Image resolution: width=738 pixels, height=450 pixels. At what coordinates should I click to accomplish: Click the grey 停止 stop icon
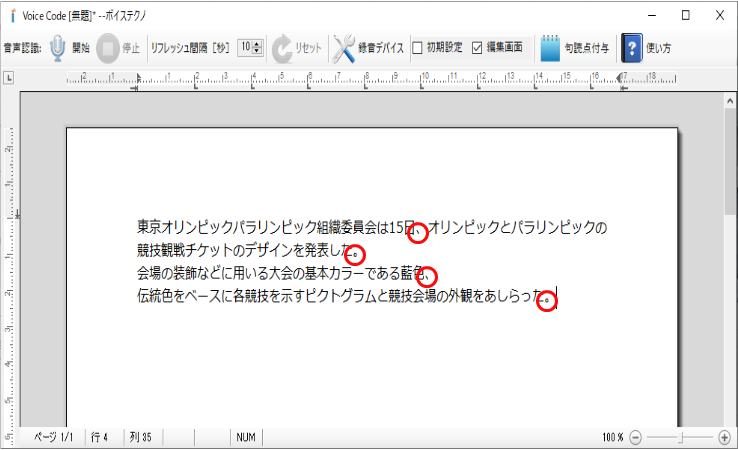108,48
